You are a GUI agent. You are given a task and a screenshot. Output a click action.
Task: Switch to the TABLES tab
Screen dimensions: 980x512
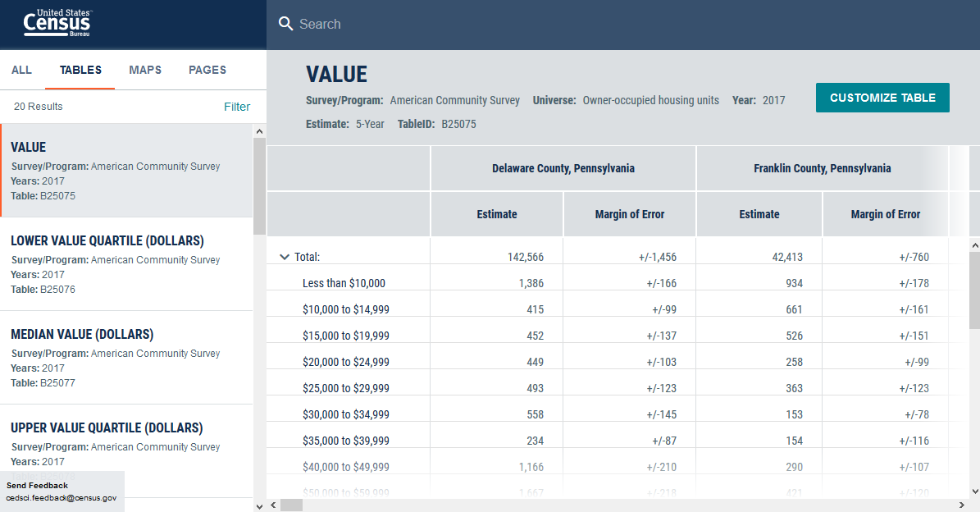tap(80, 70)
